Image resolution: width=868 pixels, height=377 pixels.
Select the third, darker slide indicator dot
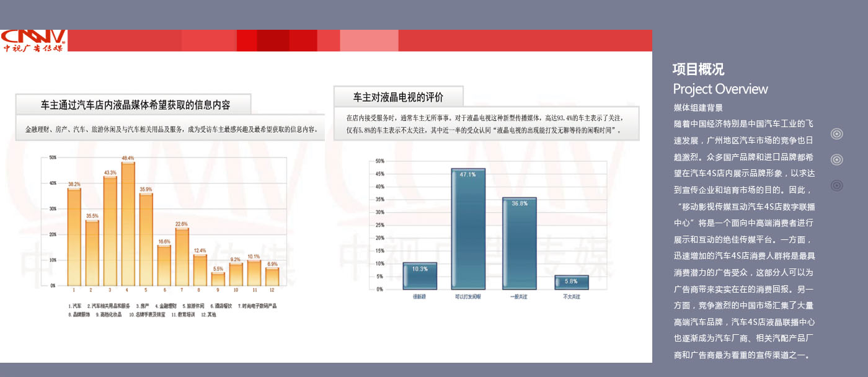tap(836, 185)
